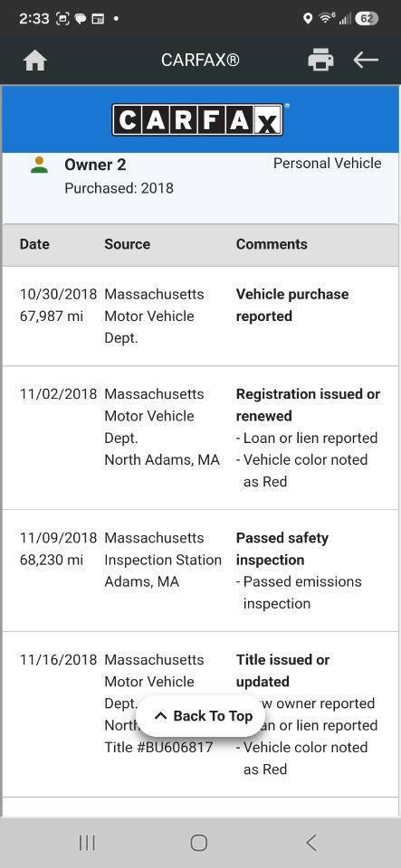Tap the back arrow in header
Screen dimensions: 401x868
tap(366, 60)
